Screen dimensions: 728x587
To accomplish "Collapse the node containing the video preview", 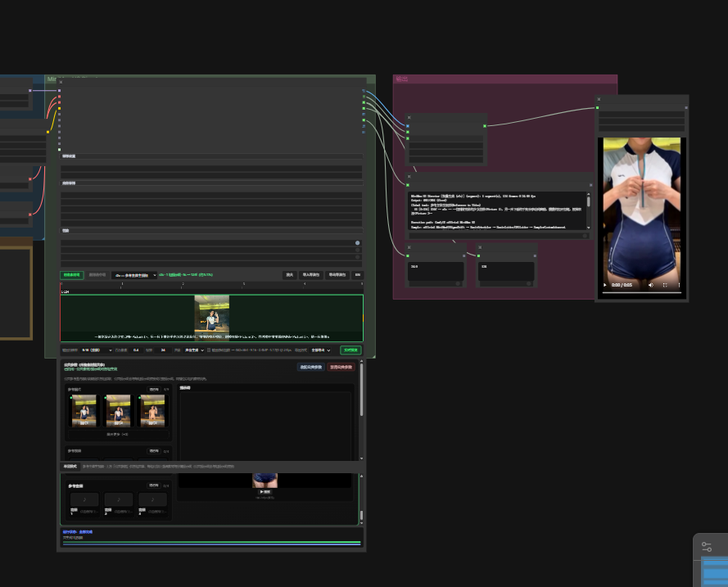I will (599, 99).
